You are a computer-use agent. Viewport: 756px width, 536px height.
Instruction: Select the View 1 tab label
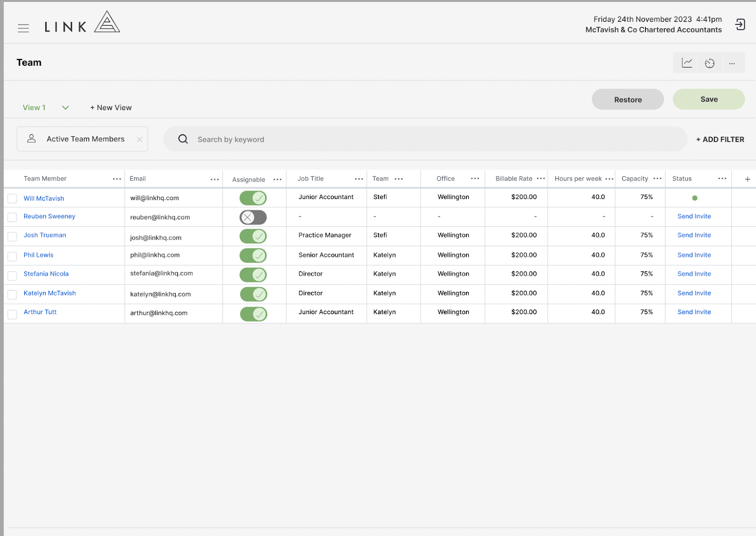[x=34, y=107]
